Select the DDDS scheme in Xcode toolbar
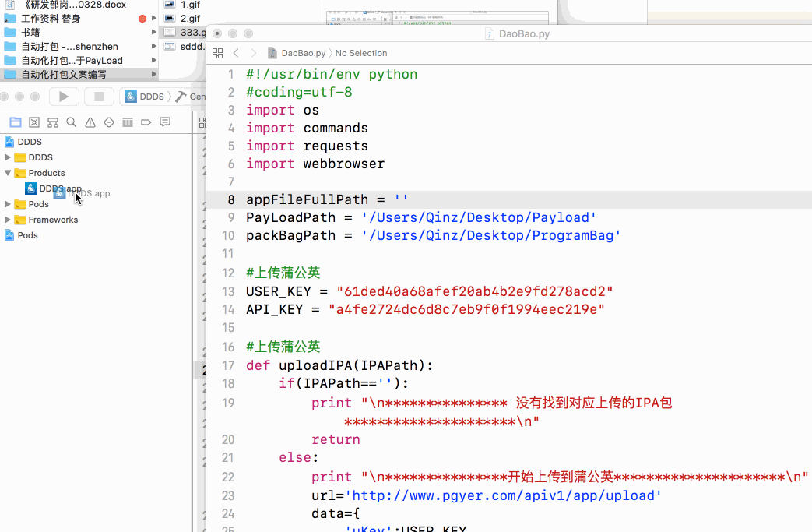 point(145,97)
